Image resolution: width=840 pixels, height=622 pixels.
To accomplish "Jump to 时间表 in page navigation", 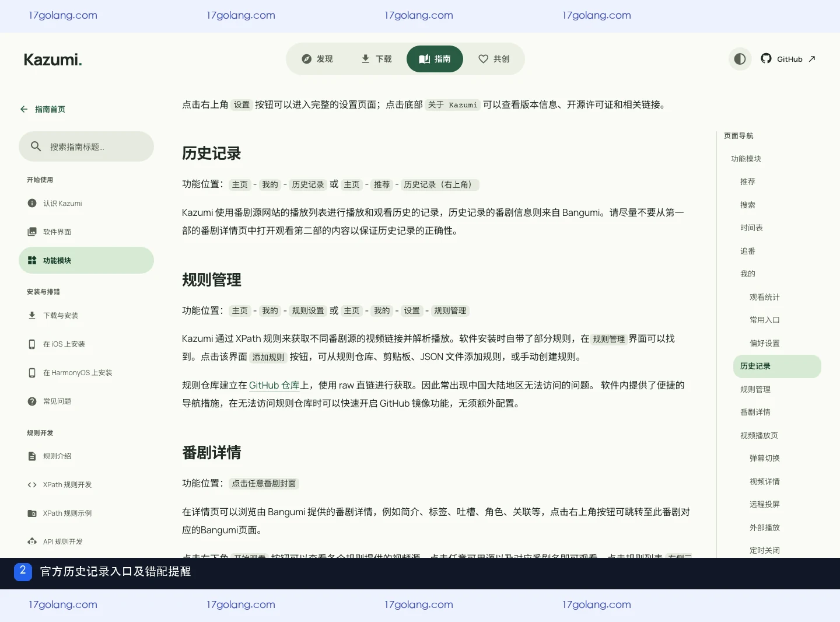I will tap(751, 228).
